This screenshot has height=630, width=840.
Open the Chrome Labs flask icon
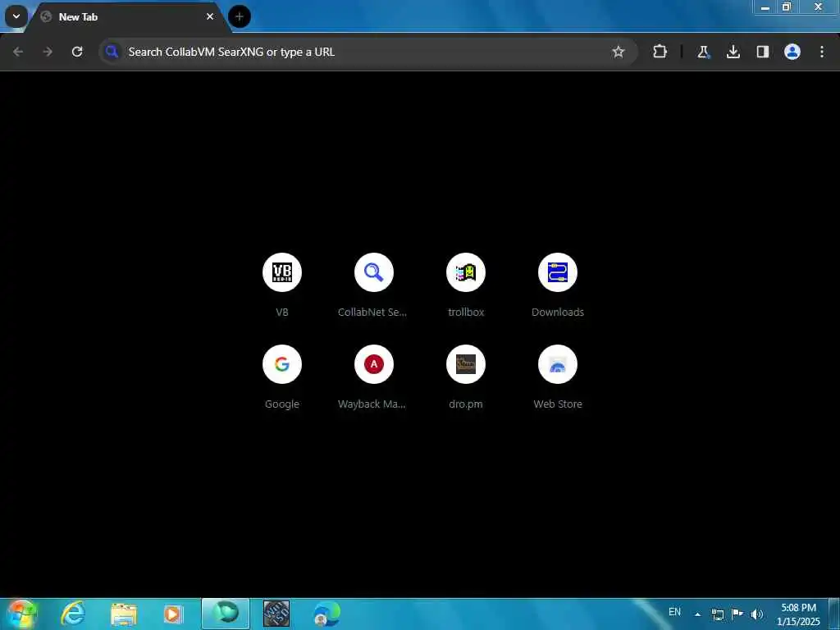point(703,52)
